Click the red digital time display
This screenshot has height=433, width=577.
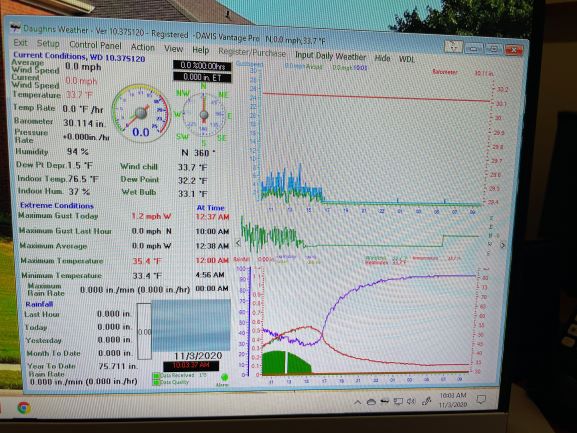[191, 365]
